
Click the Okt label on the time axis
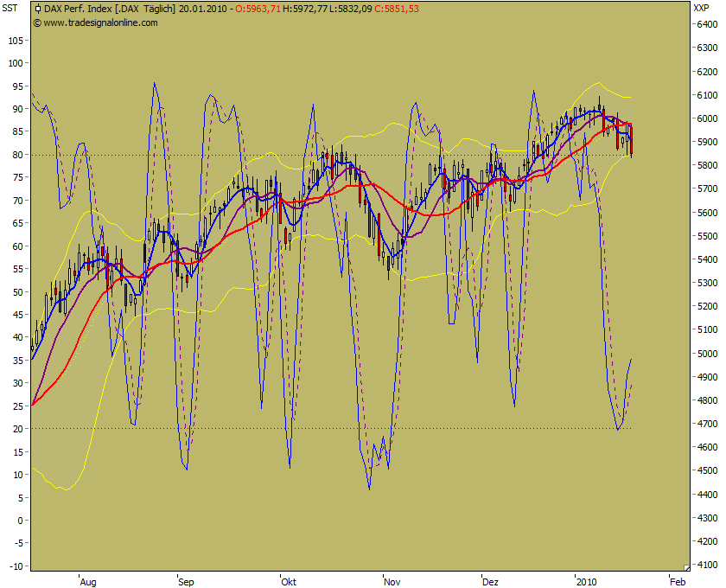(x=288, y=583)
